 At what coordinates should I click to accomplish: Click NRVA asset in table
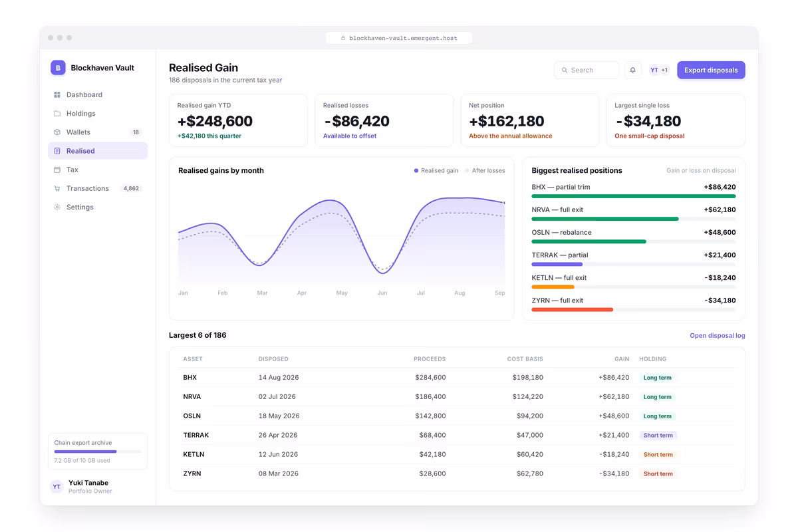192,397
